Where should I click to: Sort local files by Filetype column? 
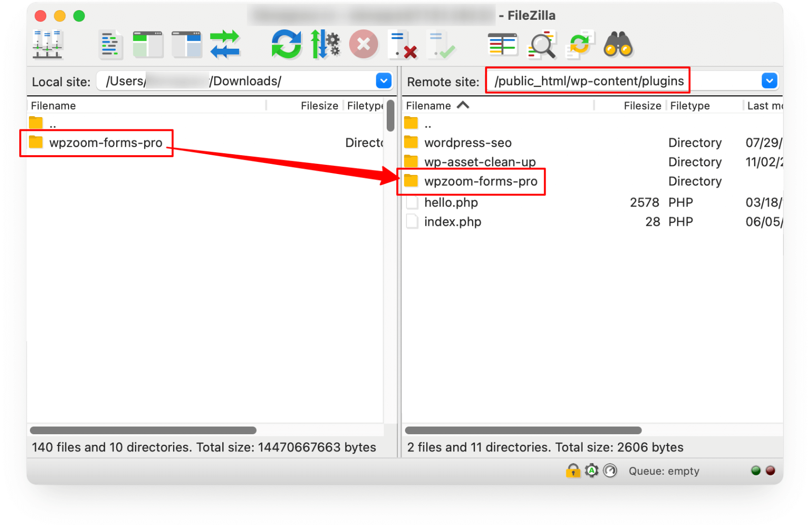click(x=364, y=106)
